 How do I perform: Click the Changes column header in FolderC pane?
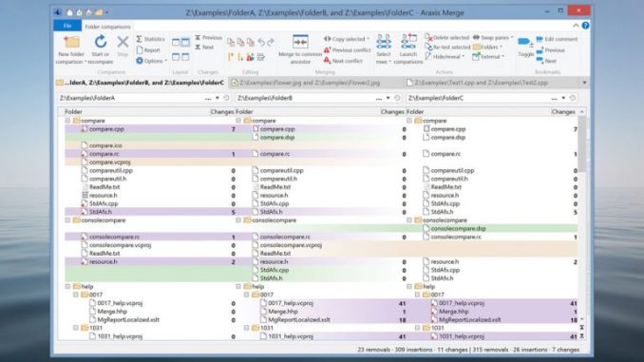[x=563, y=112]
